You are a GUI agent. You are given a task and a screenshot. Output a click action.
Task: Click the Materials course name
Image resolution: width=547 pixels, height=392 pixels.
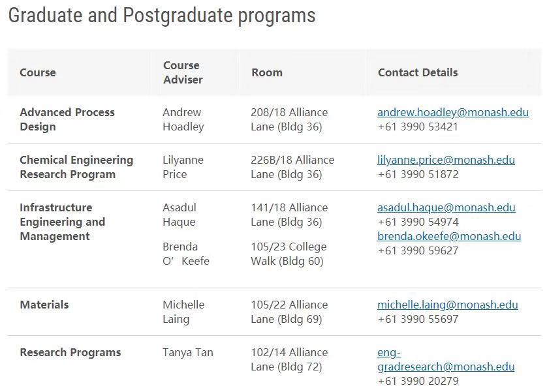[44, 305]
